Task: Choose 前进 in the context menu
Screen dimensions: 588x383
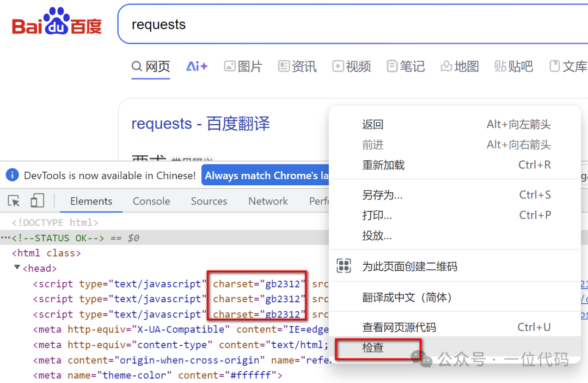Action: coord(455,144)
